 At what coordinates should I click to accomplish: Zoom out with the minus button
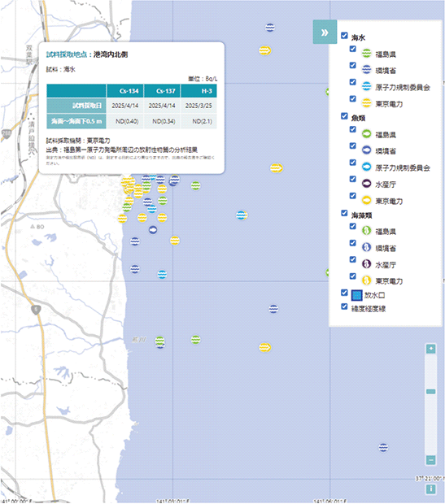[431, 459]
